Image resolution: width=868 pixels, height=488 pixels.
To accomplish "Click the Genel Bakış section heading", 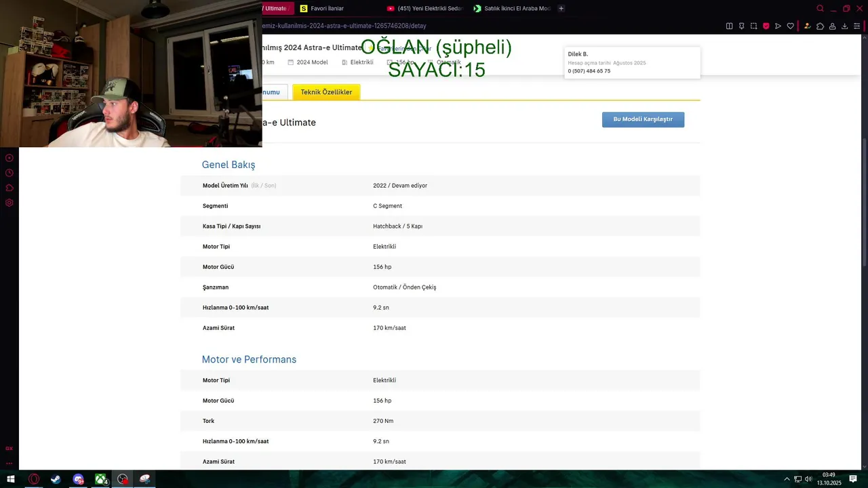I will 229,165.
